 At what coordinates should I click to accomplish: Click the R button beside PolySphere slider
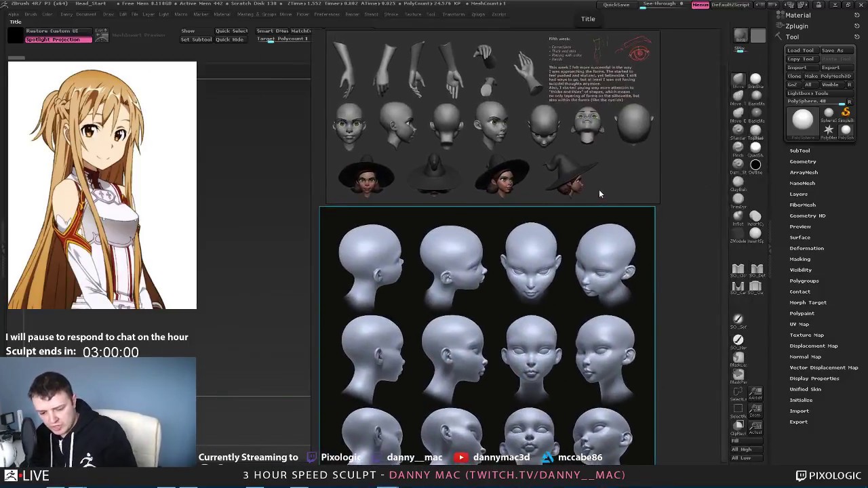pos(850,102)
